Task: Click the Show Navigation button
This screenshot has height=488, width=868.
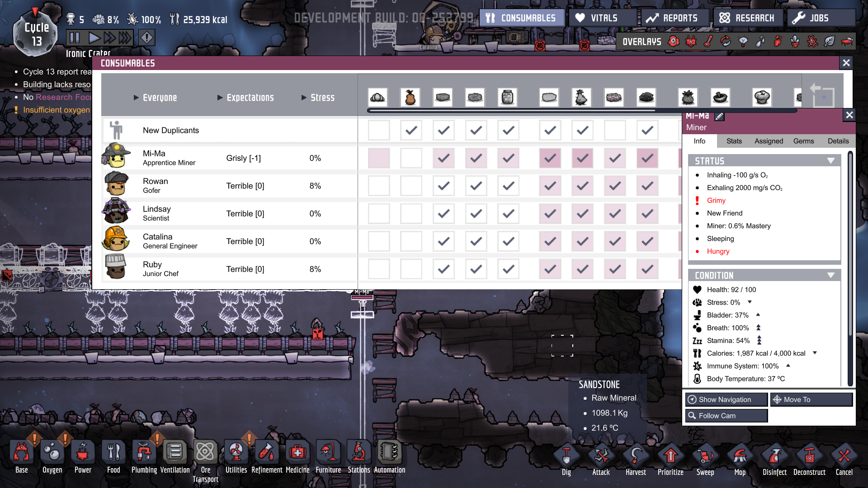Action: coord(726,399)
